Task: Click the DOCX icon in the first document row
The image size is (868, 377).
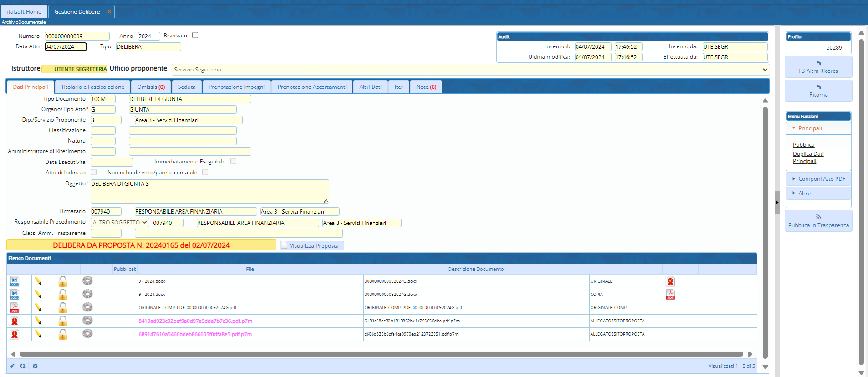Action: coord(15,281)
